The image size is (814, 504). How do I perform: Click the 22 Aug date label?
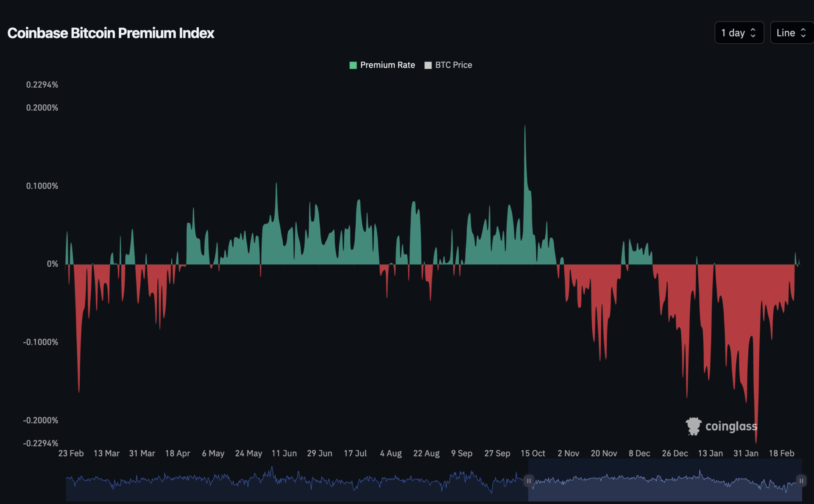point(427,454)
